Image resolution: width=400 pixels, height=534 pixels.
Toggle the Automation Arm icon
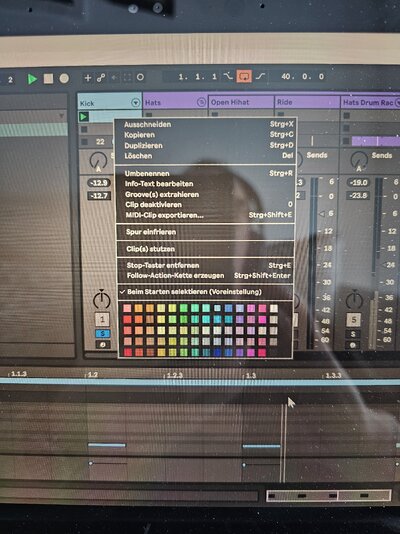[x=101, y=78]
